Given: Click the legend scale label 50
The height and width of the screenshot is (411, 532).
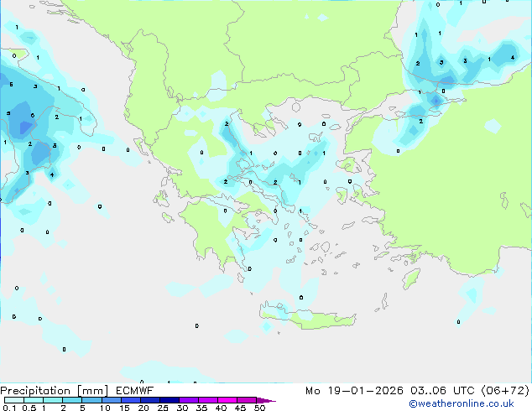Looking at the screenshot, I should [x=259, y=408].
